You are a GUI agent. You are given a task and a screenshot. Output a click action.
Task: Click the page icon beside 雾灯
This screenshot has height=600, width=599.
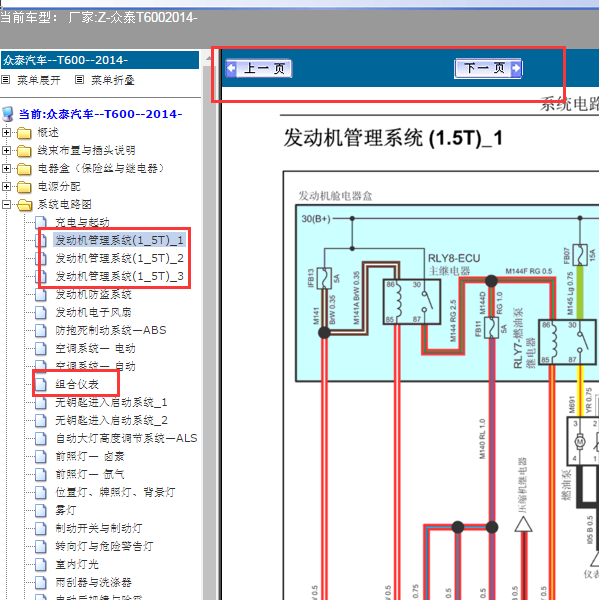41,510
